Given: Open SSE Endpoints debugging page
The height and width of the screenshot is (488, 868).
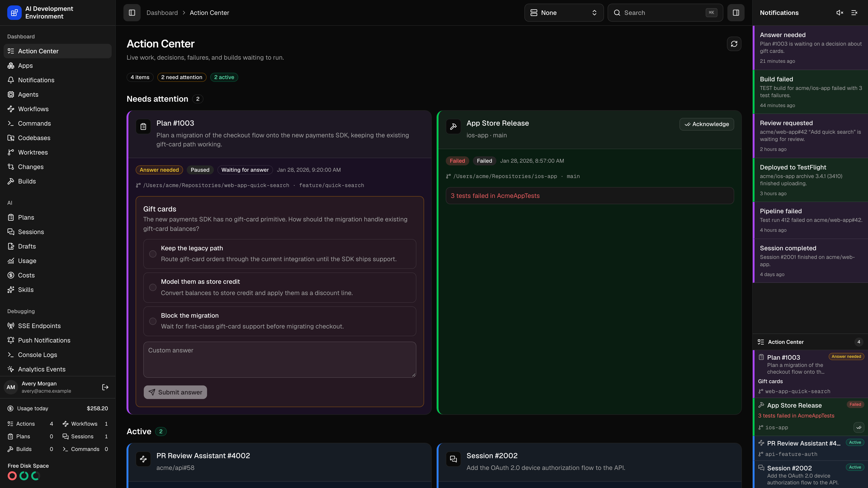Looking at the screenshot, I should click(57, 326).
